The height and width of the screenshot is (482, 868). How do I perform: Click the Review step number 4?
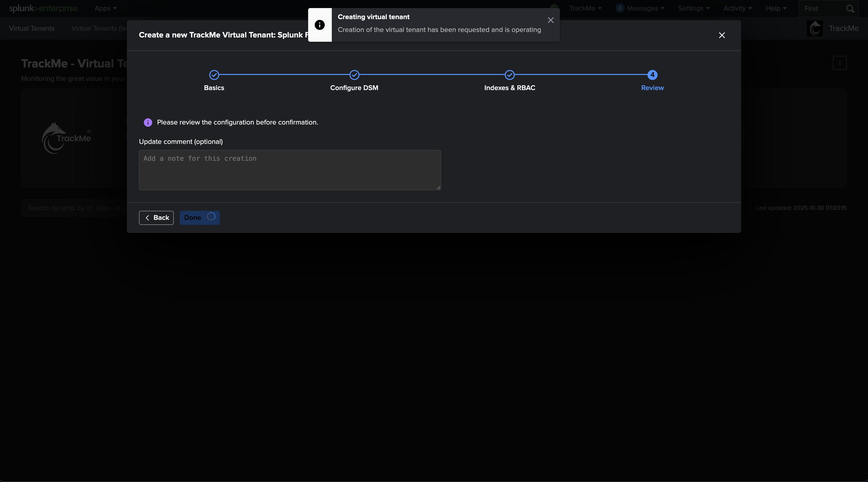tap(652, 75)
